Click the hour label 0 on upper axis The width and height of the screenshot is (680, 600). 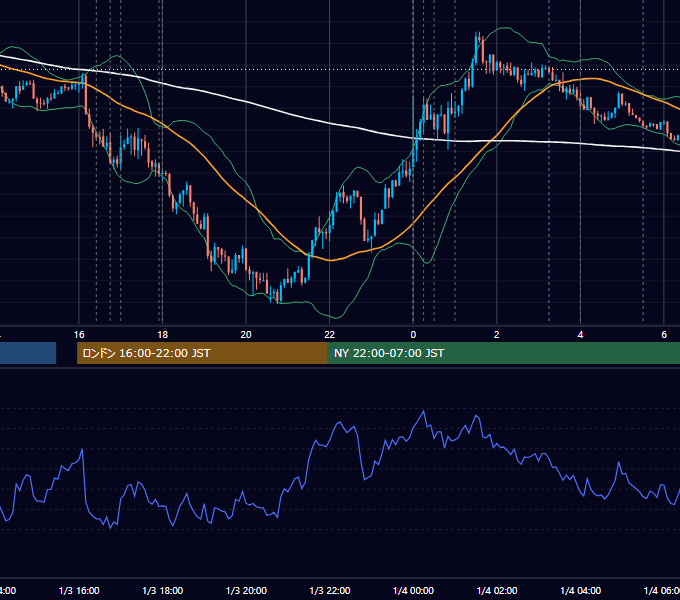[413, 335]
